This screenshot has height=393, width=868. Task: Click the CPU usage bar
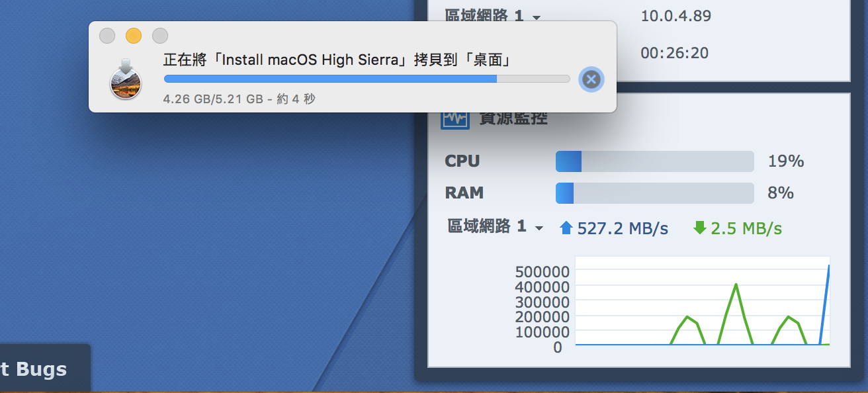coord(654,161)
